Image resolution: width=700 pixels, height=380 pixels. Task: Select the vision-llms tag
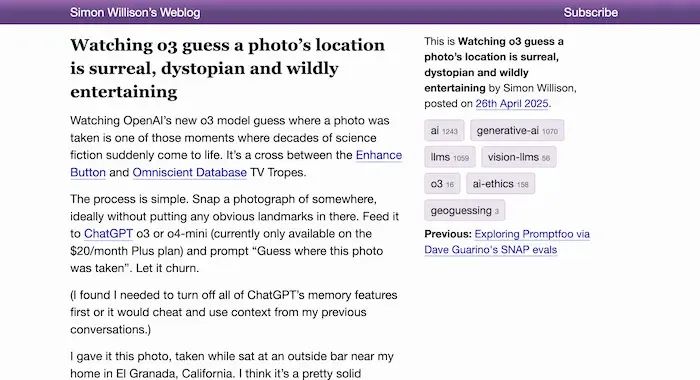tap(519, 157)
